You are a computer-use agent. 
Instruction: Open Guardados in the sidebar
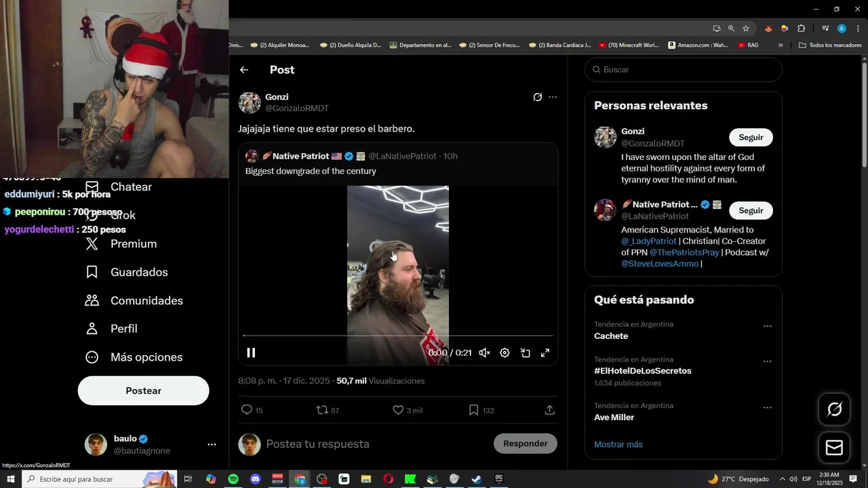tap(127, 272)
